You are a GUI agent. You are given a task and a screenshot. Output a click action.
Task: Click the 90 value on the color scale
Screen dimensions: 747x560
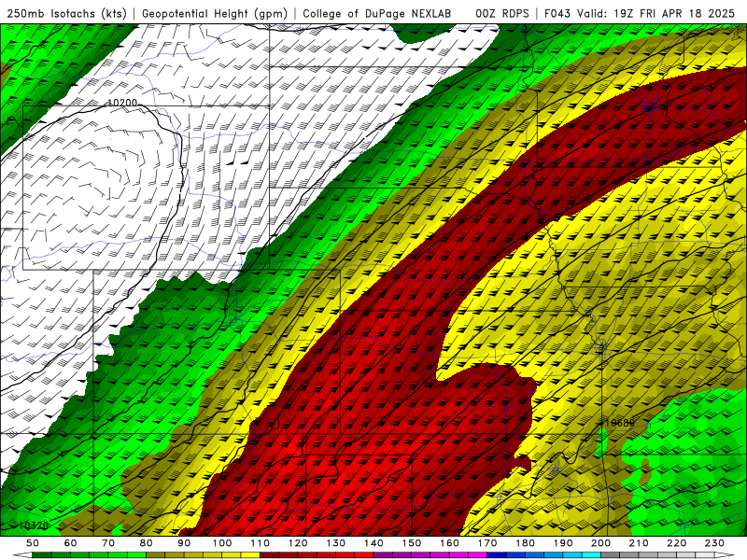[x=184, y=543]
